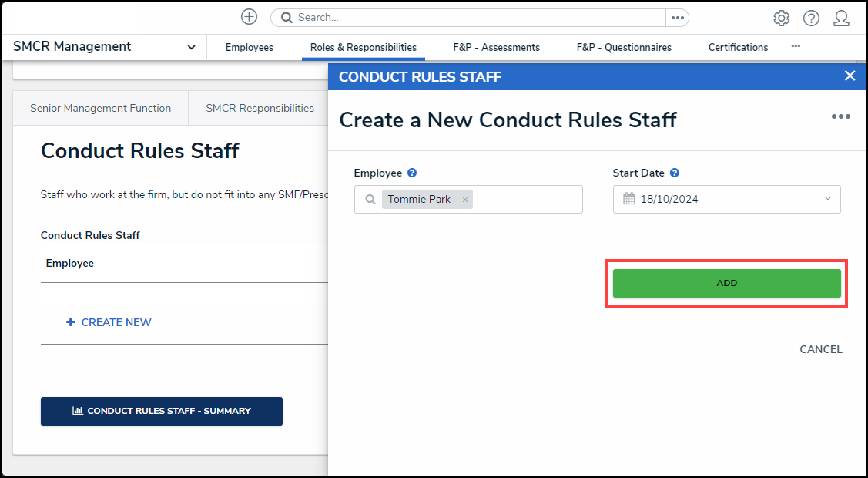Open the user profile icon

coord(841,18)
